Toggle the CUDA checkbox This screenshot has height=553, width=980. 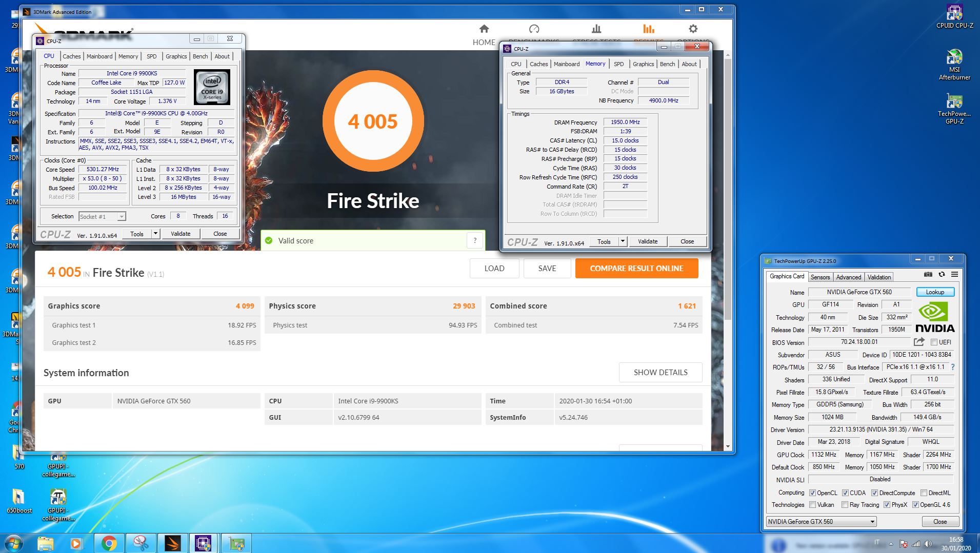point(845,493)
